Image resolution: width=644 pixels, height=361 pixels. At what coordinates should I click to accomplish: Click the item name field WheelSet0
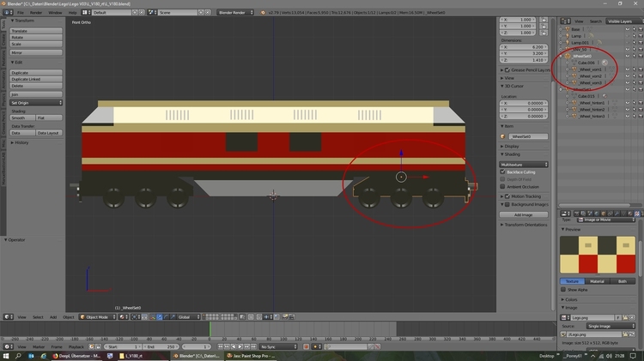click(x=528, y=136)
